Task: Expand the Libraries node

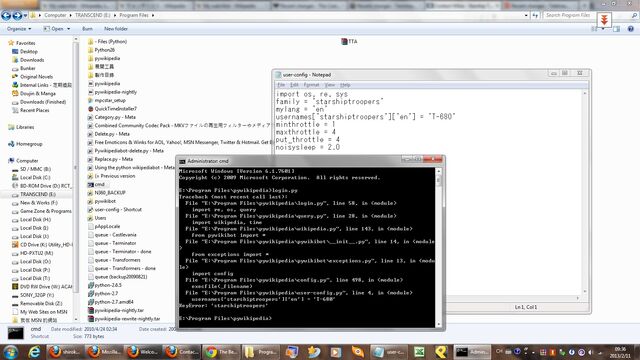Action: click(x=21, y=127)
